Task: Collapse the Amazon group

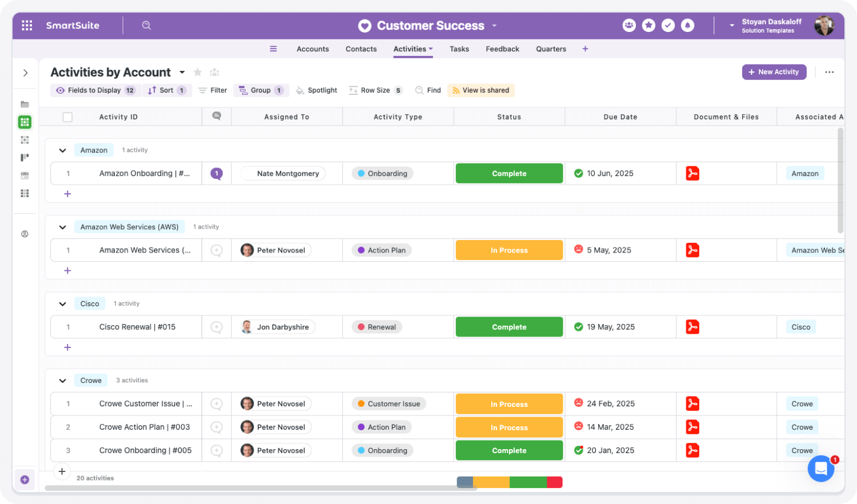Action: (x=62, y=150)
